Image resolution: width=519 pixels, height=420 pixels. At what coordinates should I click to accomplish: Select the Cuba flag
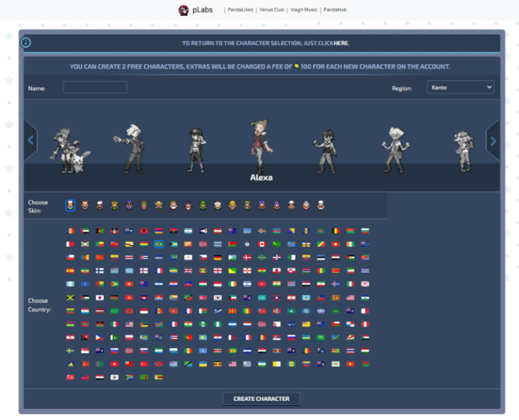point(144,258)
